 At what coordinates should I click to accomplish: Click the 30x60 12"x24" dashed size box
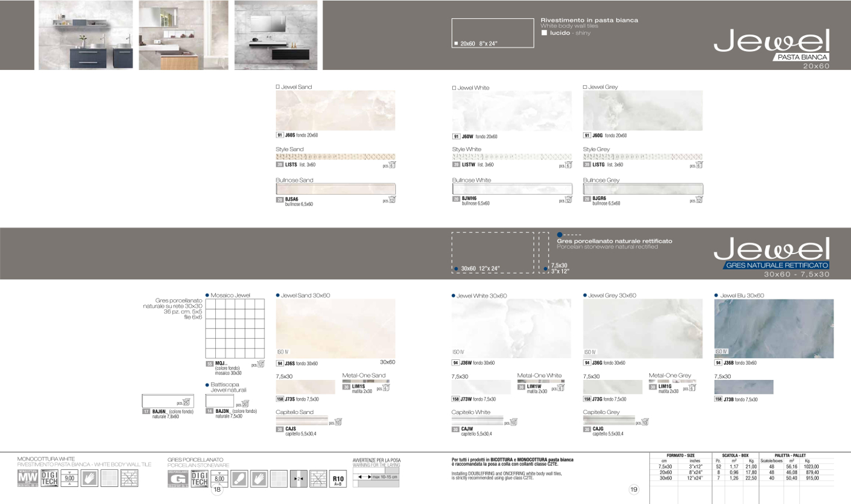tap(493, 252)
